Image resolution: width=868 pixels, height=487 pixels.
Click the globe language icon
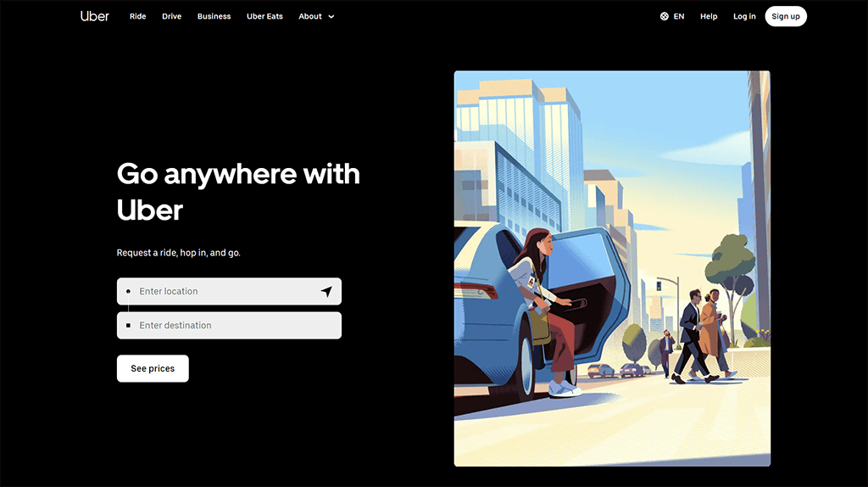tap(665, 17)
